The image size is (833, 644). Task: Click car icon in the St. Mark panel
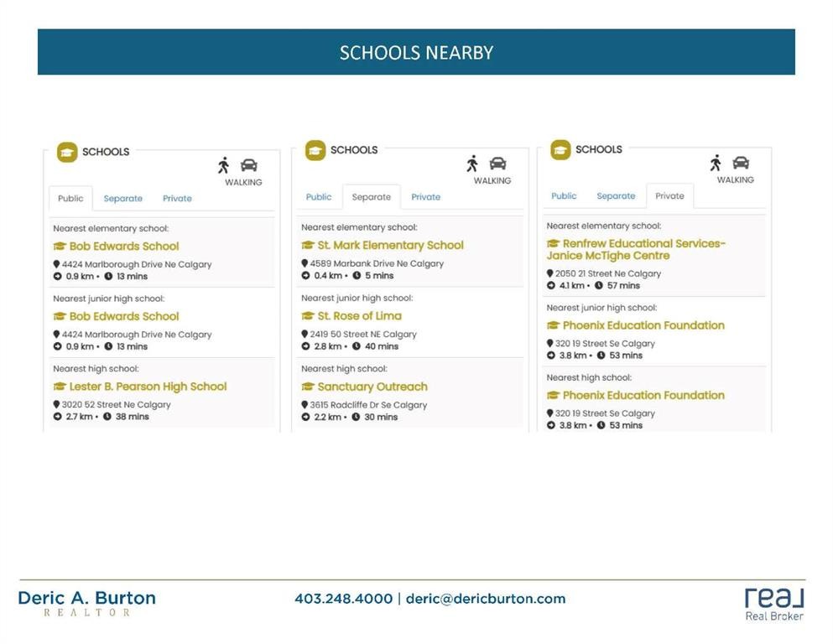pos(498,164)
